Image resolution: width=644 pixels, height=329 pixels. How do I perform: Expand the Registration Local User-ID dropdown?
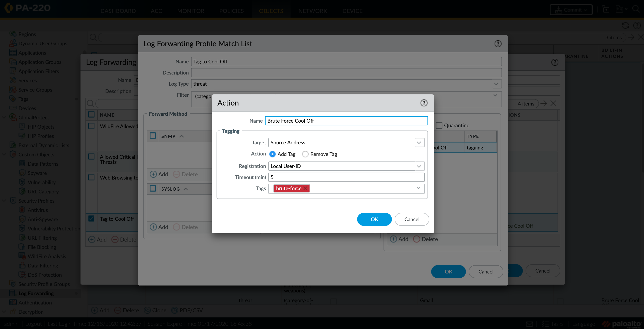[x=419, y=166]
